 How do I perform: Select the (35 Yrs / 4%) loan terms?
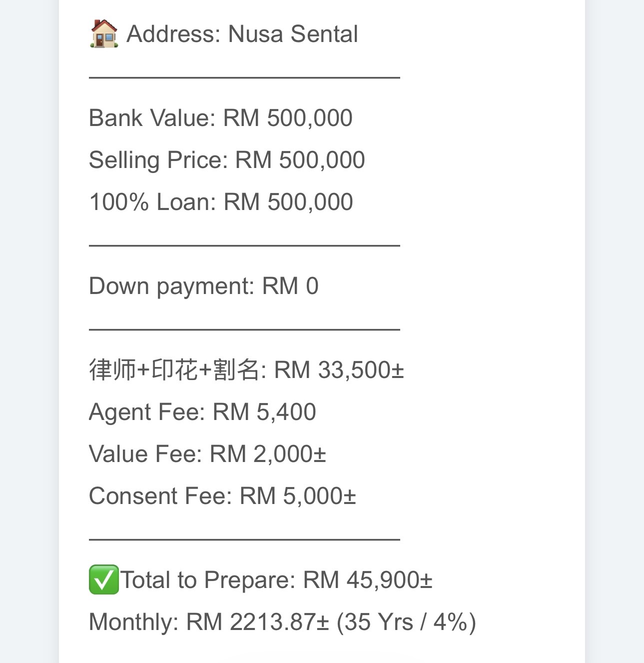point(406,622)
